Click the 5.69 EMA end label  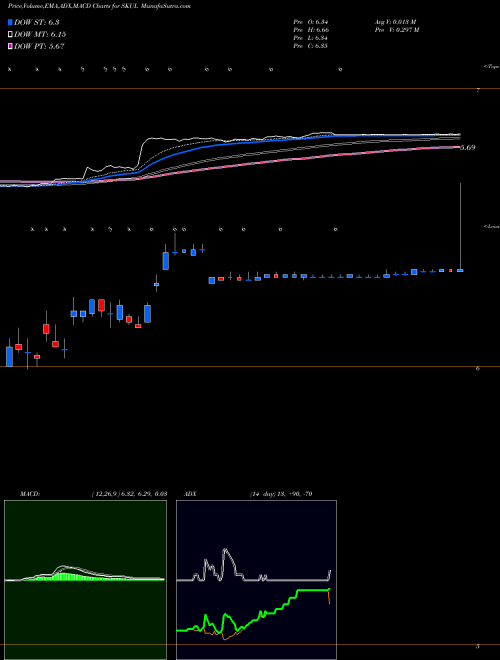[x=468, y=147]
